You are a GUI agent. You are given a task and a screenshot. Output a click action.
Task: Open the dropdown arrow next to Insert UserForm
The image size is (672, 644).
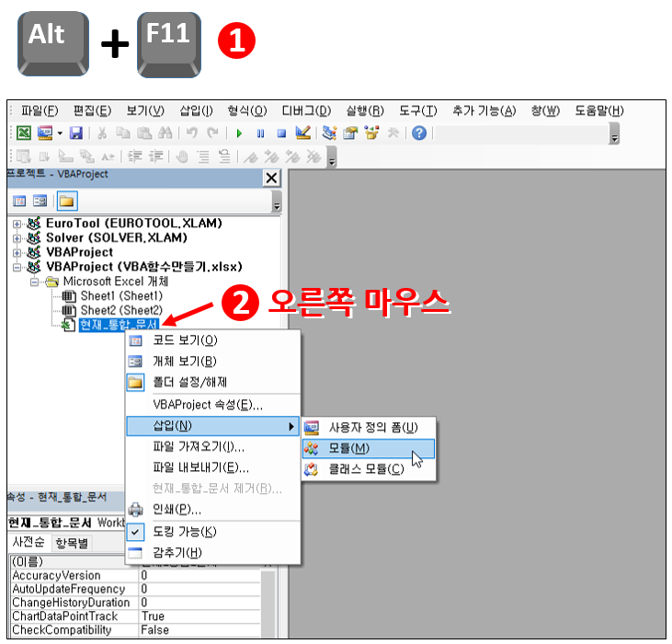pyautogui.click(x=60, y=133)
